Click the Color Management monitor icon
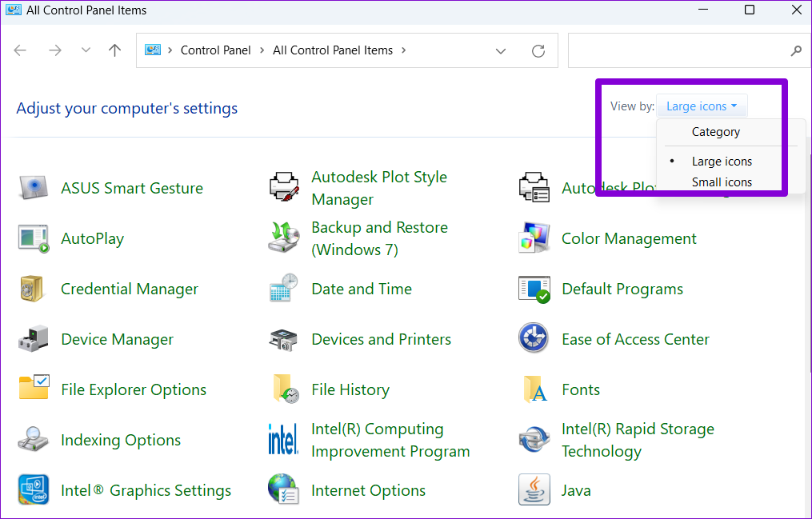Viewport: 812px width, 519px height. (534, 238)
